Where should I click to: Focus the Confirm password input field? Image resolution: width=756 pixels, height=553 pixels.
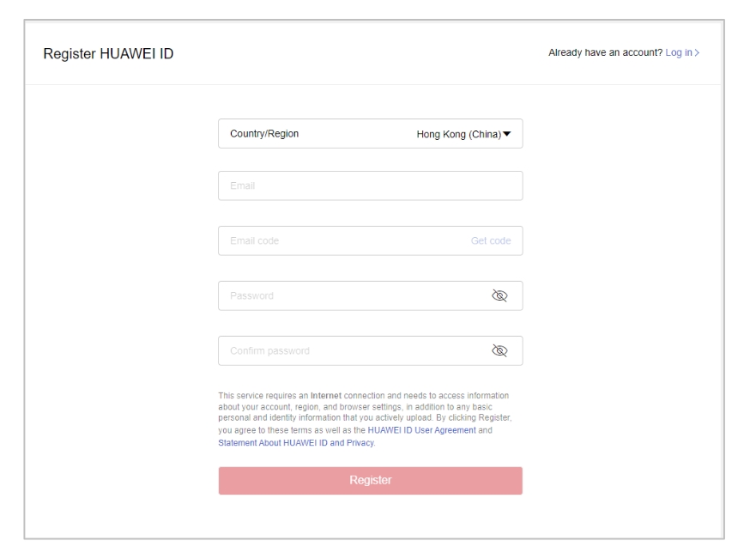(352, 351)
